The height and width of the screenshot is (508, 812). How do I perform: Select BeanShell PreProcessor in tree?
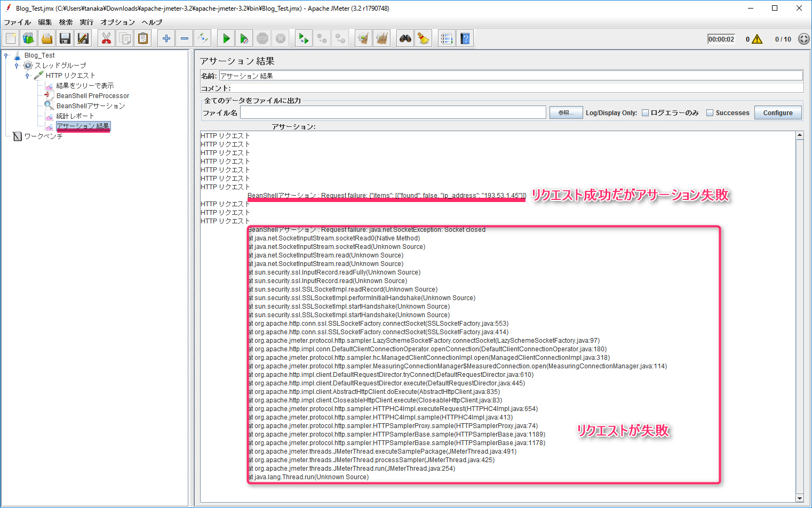(93, 96)
